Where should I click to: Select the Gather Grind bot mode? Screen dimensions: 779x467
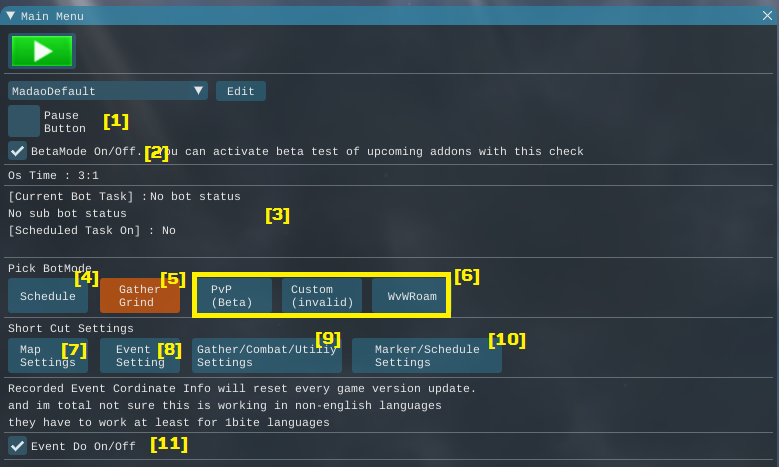tap(140, 296)
